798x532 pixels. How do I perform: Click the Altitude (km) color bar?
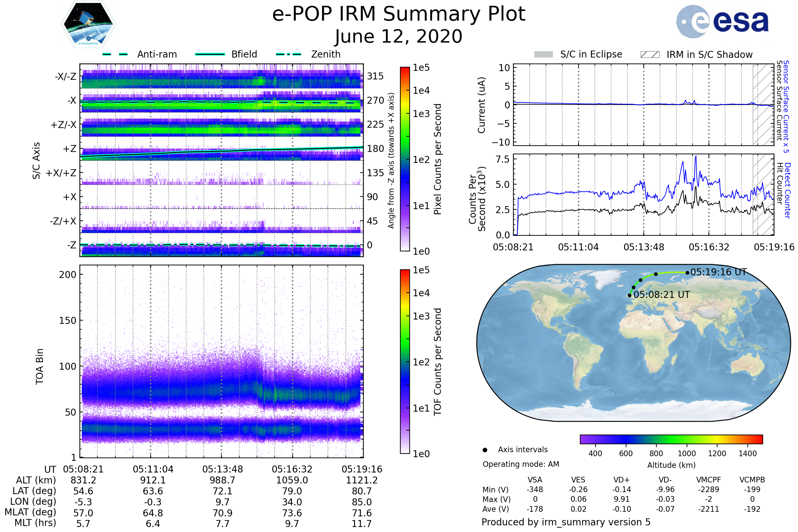[x=671, y=439]
